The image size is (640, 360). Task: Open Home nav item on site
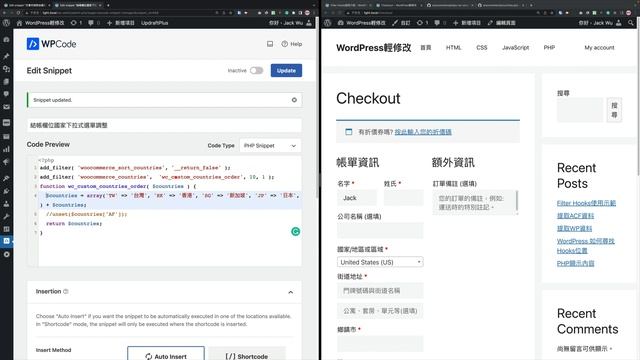426,48
